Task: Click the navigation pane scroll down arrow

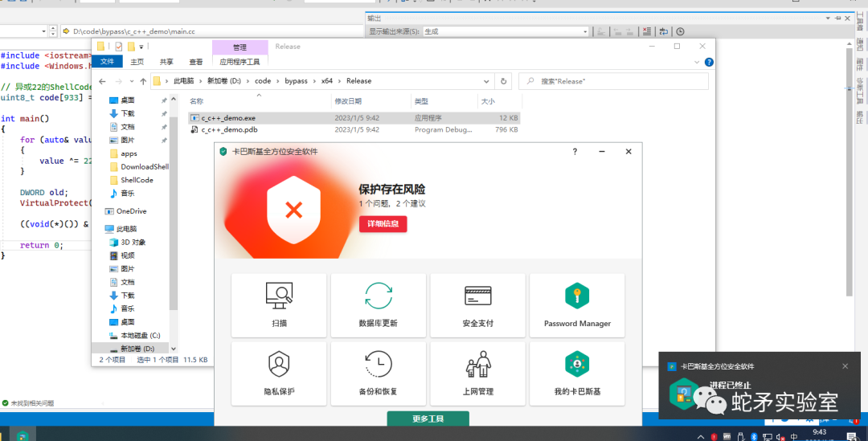Action: 174,349
